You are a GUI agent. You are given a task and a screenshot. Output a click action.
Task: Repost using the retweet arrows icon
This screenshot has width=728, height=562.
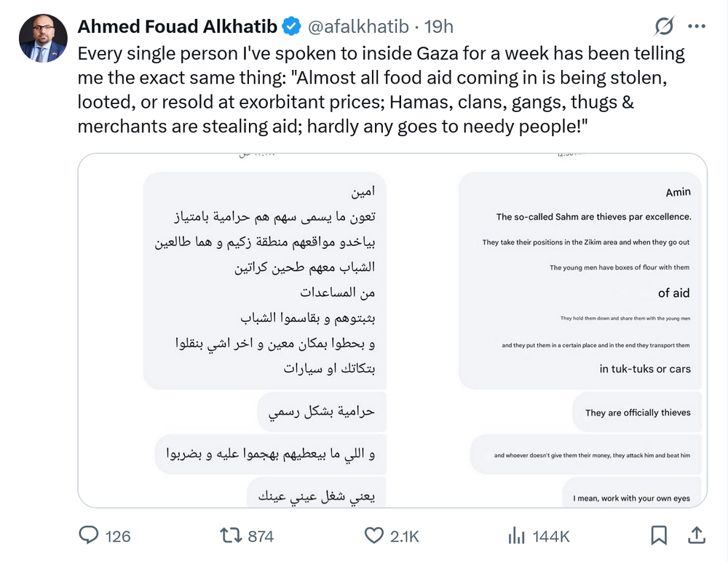[x=231, y=536]
